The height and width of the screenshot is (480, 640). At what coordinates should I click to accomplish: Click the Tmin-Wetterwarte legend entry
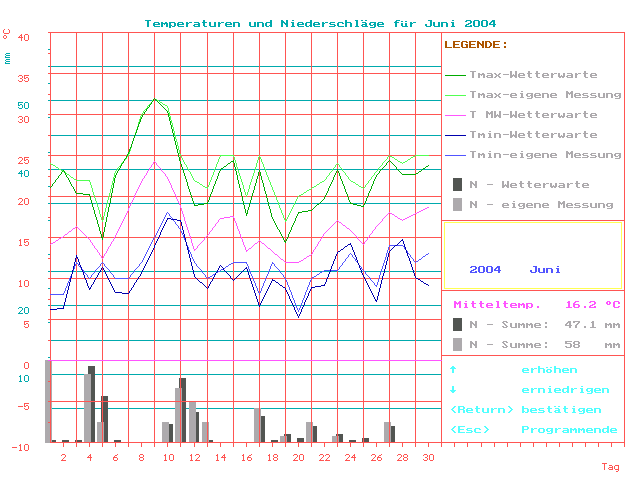click(x=533, y=135)
